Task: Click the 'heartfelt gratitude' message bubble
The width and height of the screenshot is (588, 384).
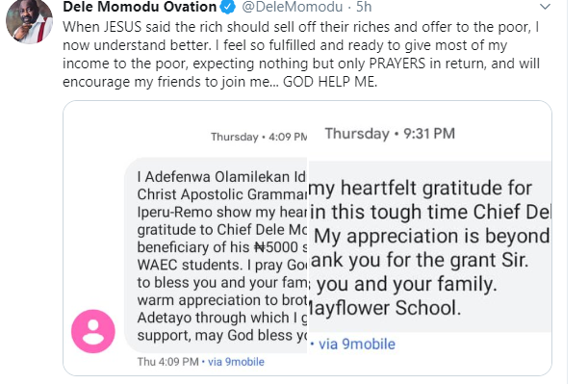Action: coord(429,246)
